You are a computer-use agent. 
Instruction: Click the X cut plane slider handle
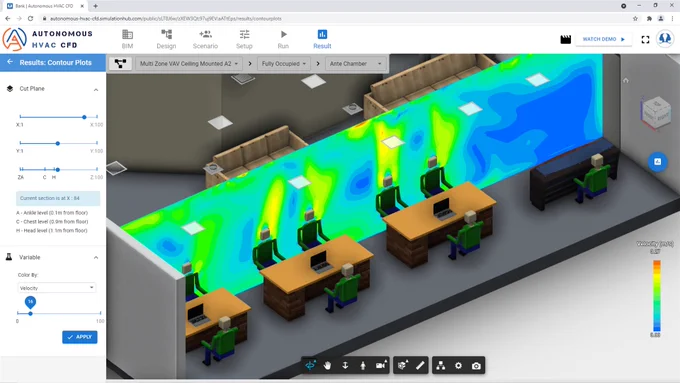[84, 117]
